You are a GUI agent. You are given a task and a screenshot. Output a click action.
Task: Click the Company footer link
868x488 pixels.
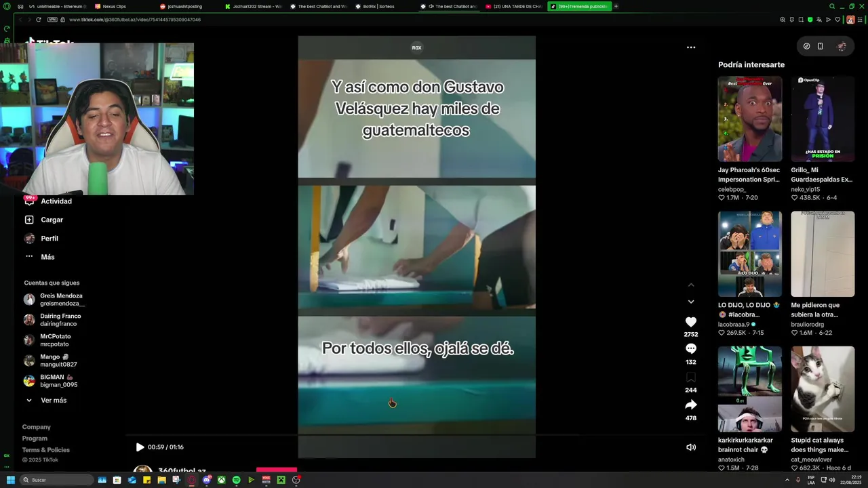(x=37, y=427)
